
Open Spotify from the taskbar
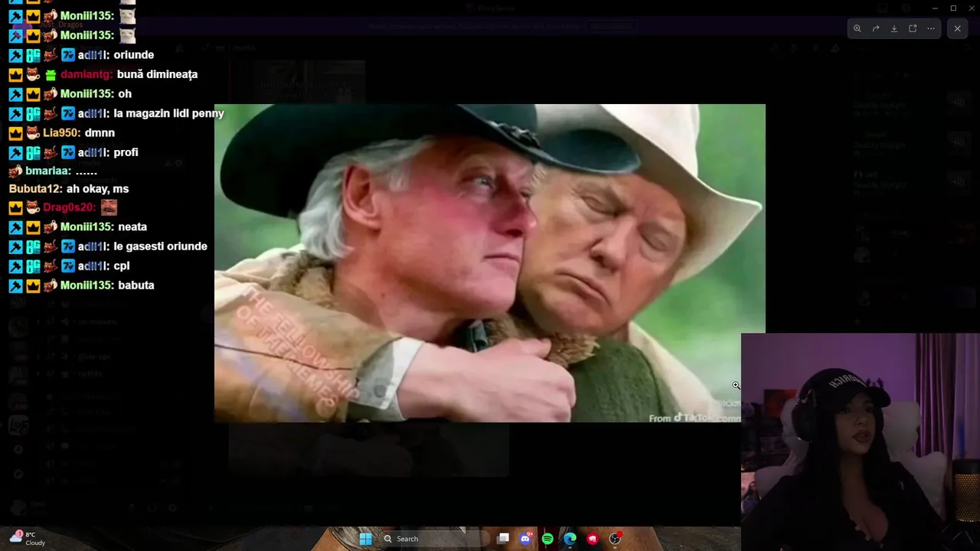(x=547, y=539)
